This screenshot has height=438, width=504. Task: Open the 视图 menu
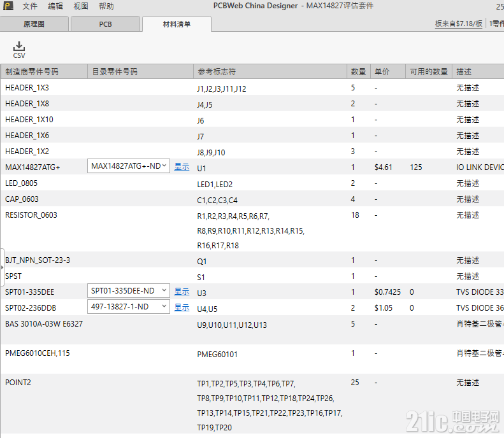[81, 6]
